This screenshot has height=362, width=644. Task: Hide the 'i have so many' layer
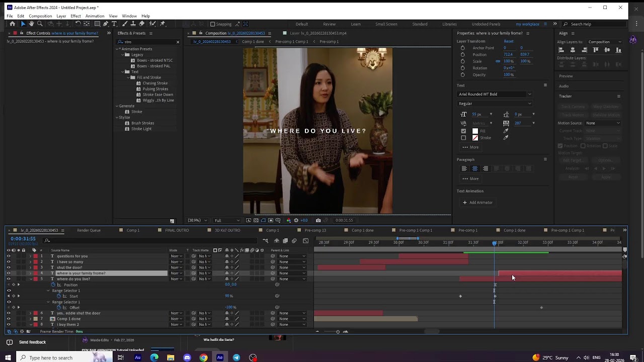(9, 261)
